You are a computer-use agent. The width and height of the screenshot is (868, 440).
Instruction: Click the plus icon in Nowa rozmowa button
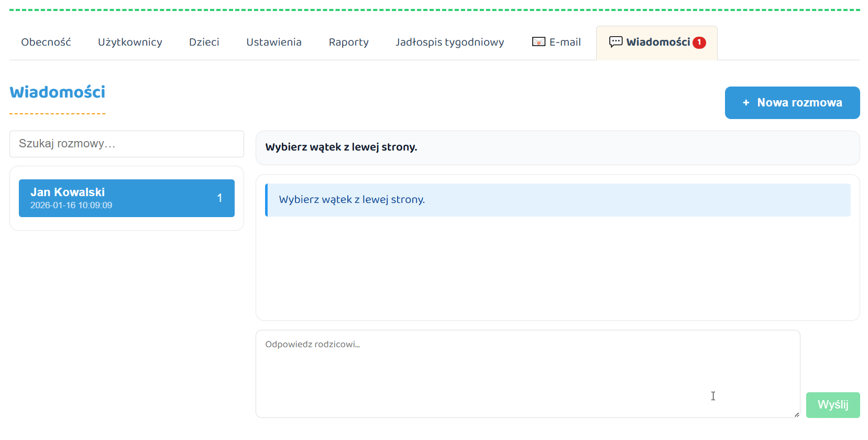click(745, 103)
